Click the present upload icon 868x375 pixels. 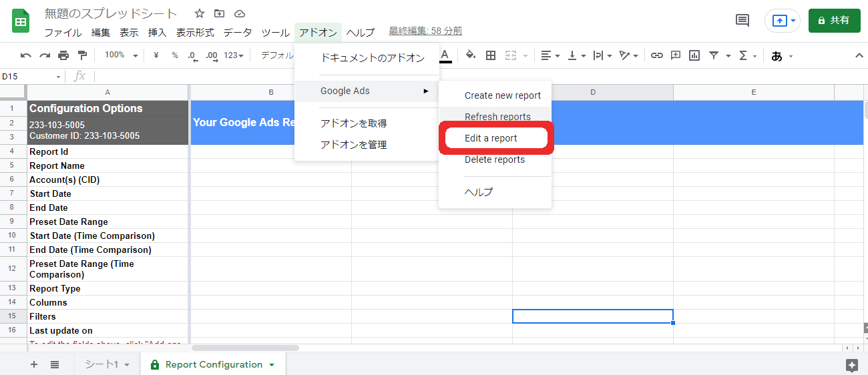pyautogui.click(x=779, y=21)
